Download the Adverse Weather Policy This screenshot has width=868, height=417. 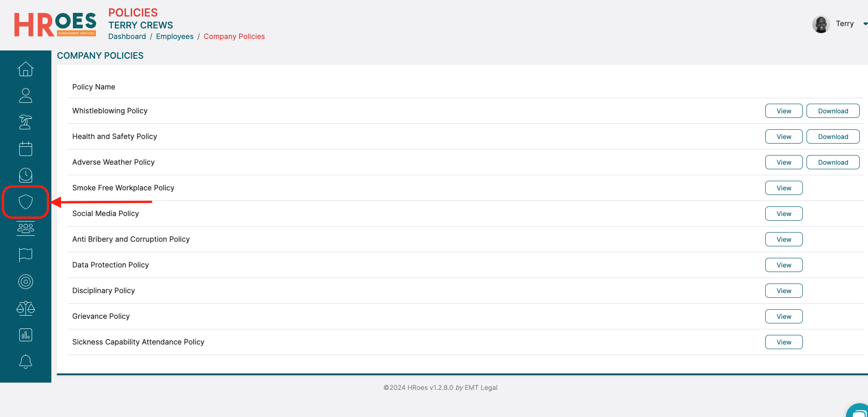click(x=833, y=162)
